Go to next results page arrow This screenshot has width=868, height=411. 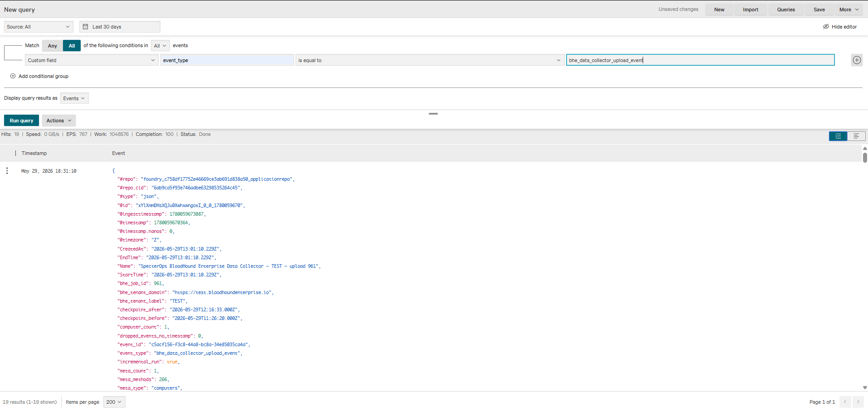pyautogui.click(x=858, y=402)
